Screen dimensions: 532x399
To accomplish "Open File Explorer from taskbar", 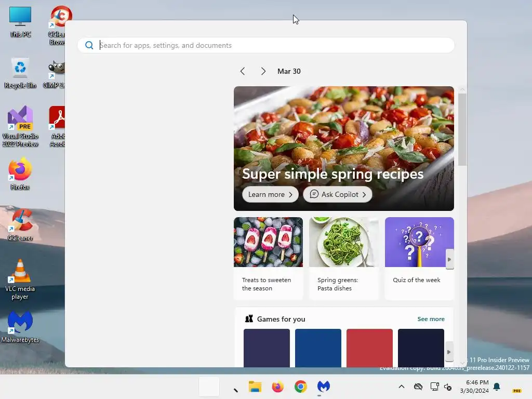I will [255, 387].
